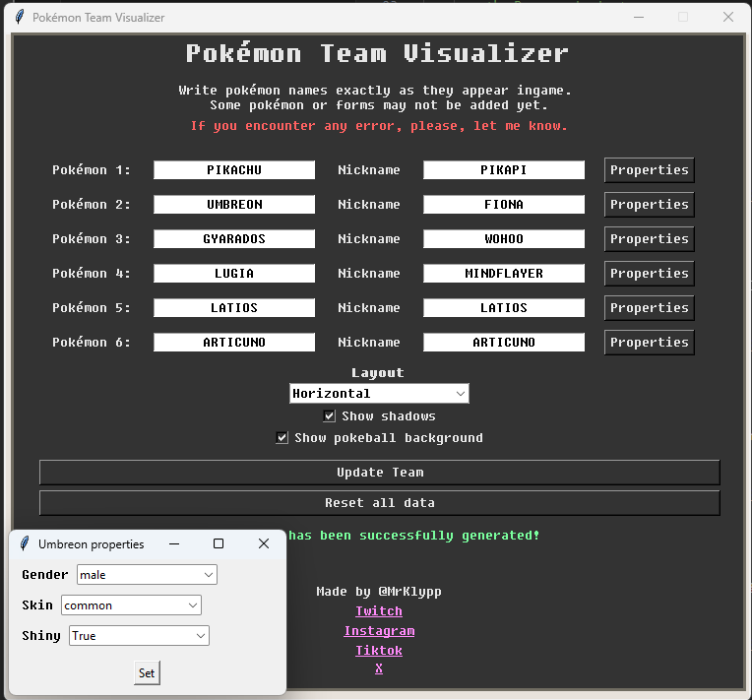Toggle the Show shadows checkbox
The image size is (752, 700).
tap(329, 416)
